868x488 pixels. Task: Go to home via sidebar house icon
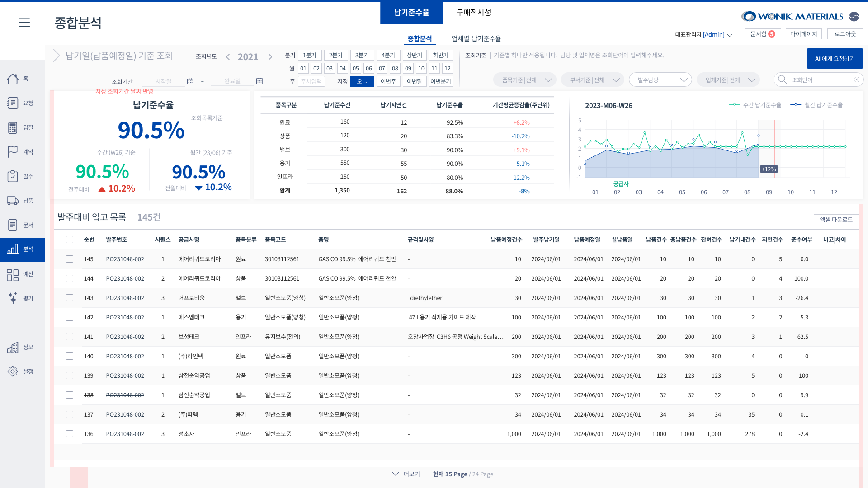pos(13,79)
